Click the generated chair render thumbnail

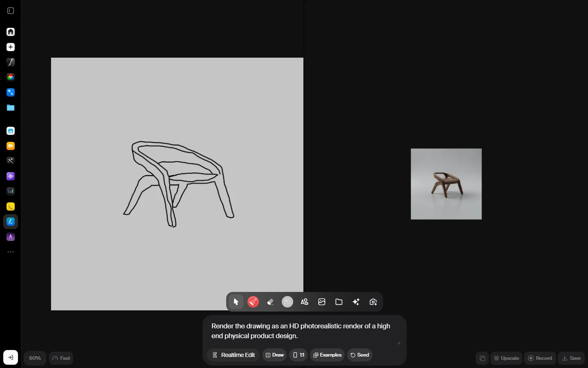[446, 184]
